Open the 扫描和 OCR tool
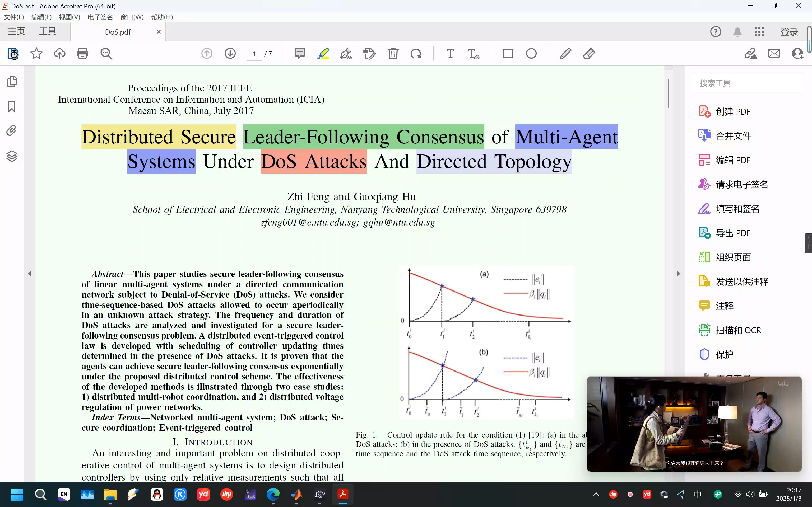Viewport: 812px width, 507px height. pos(730,330)
